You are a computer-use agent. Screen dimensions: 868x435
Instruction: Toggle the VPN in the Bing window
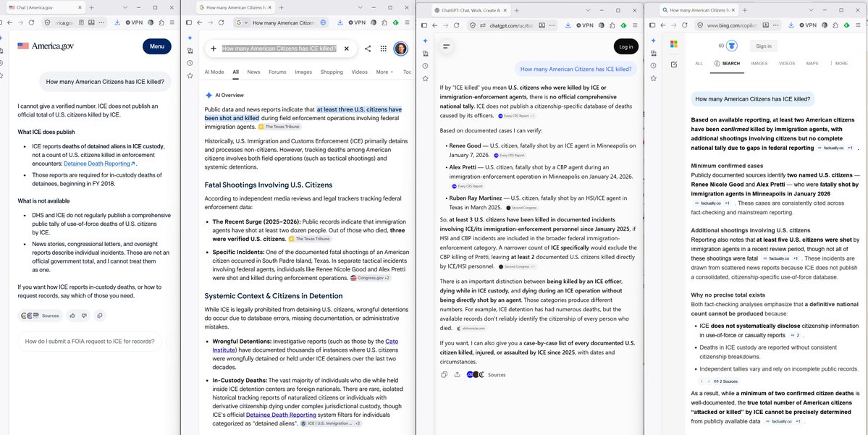(x=807, y=25)
